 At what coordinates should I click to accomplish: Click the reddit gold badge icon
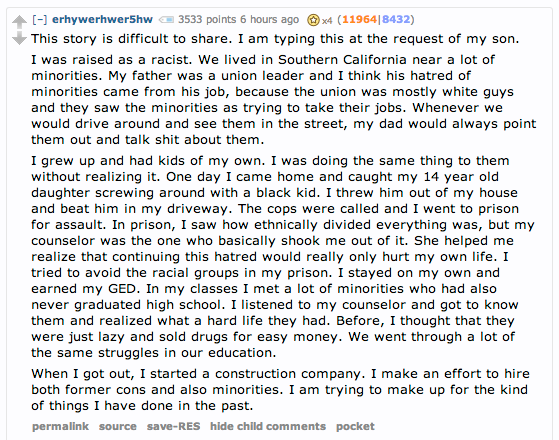(313, 20)
